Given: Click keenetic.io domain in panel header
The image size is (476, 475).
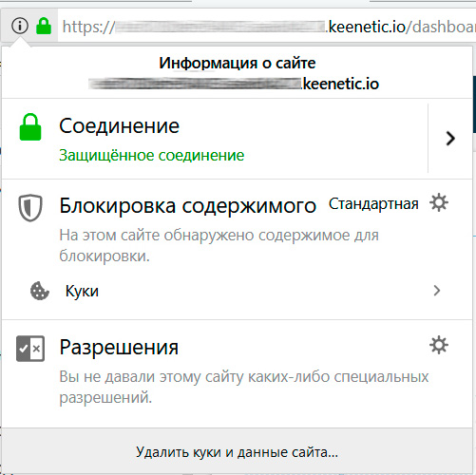Looking at the screenshot, I should point(340,84).
